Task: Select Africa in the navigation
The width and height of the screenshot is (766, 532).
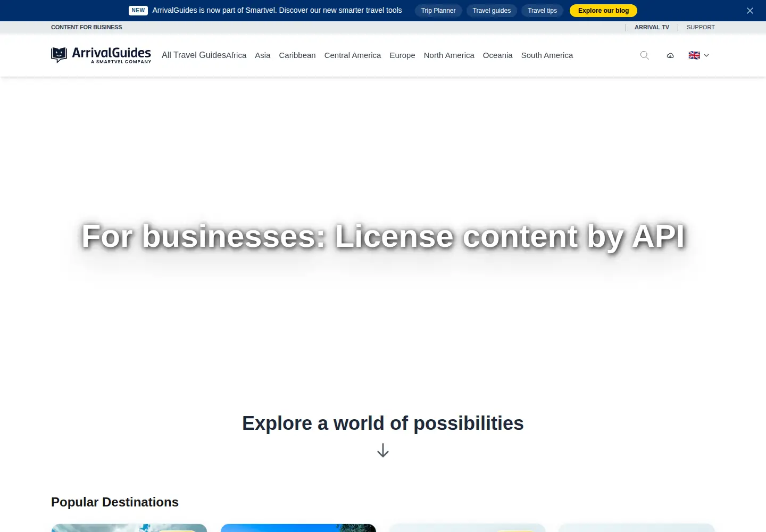Action: pos(236,55)
